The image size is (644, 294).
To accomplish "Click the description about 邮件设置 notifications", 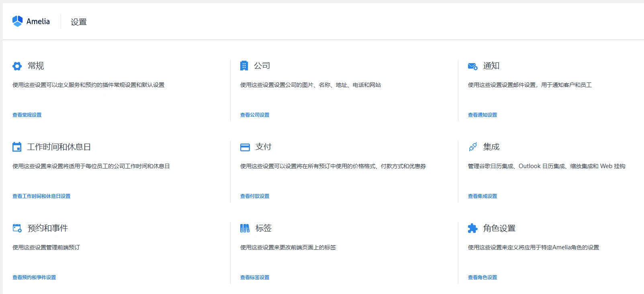I will coord(530,85).
